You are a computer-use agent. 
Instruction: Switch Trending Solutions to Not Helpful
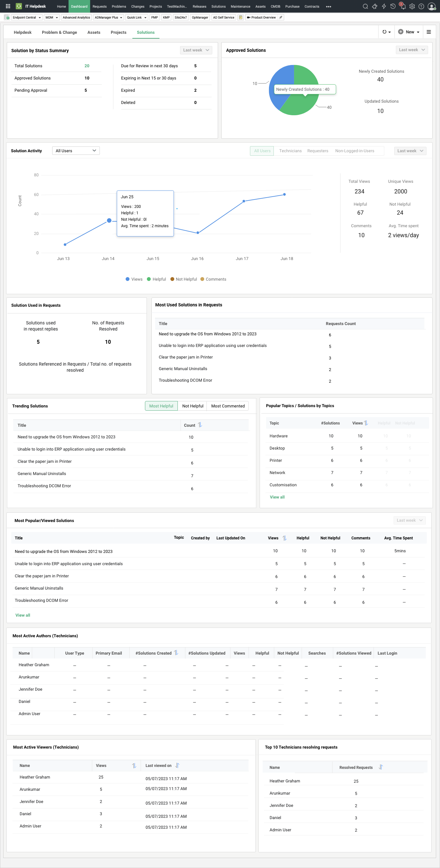tap(193, 406)
